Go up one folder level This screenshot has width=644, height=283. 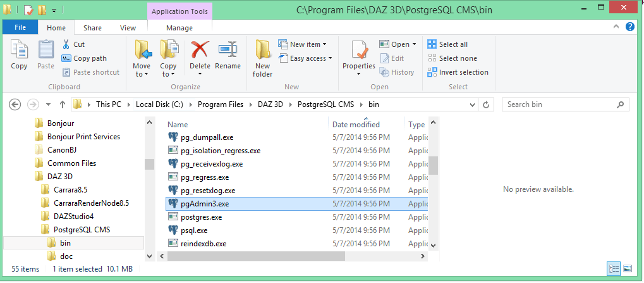point(63,104)
